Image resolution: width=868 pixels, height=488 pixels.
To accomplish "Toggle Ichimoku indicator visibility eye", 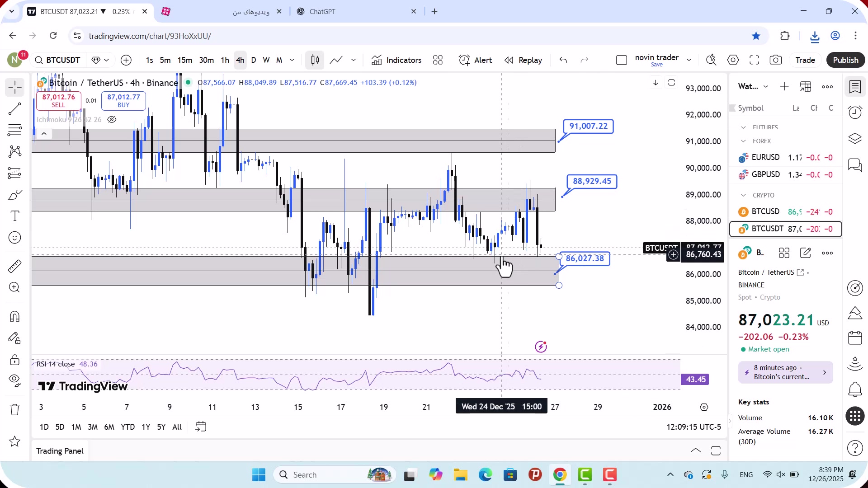I will click(112, 120).
